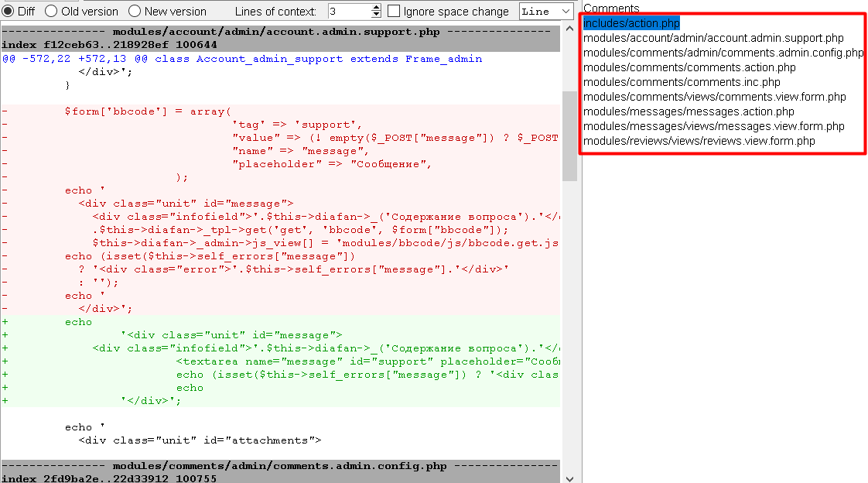Enable Ignore space change checkbox
This screenshot has width=868, height=483.
(394, 12)
